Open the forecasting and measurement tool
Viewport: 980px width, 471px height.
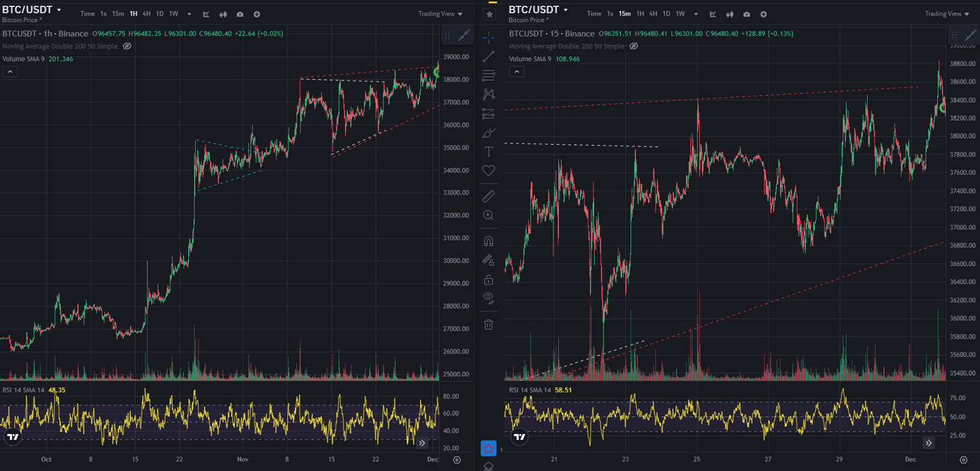pos(488,114)
